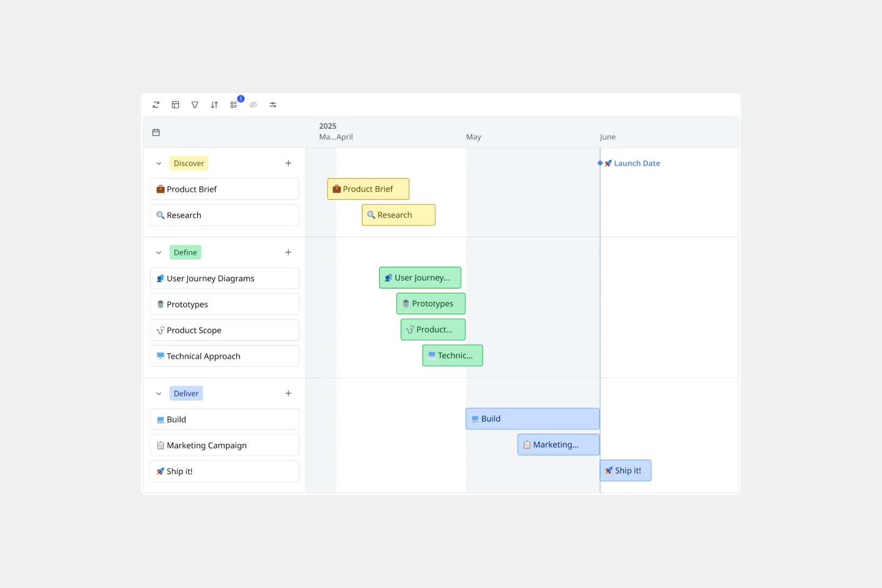Click Prototypes timeline bar
The height and width of the screenshot is (588, 882).
(x=431, y=304)
